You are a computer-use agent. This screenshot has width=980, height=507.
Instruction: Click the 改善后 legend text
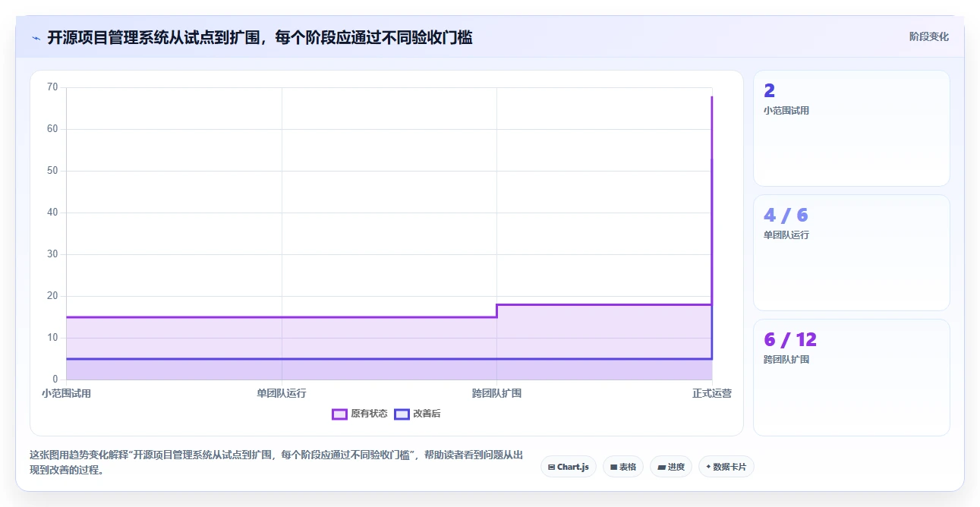point(427,414)
